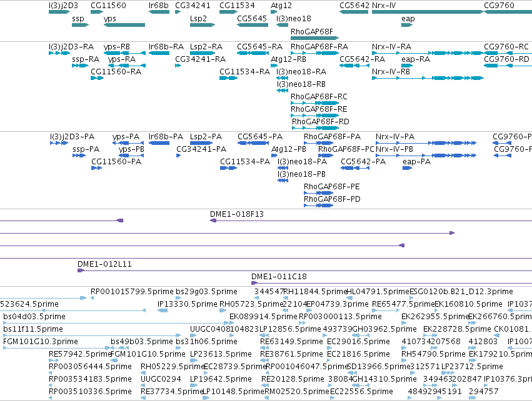Click EST EC22556.5prime
This screenshot has height=401, width=532.
362,392
